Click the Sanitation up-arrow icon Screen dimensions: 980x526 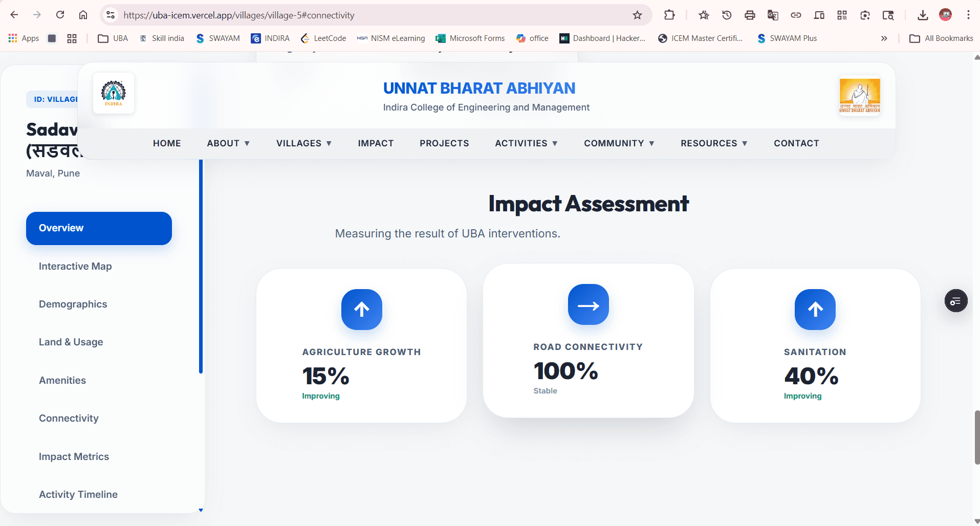815,310
